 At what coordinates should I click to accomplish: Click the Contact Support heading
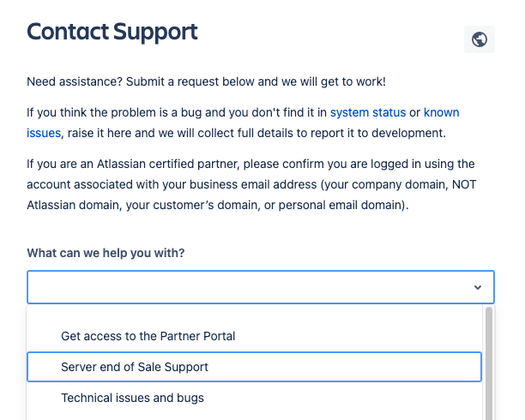tap(112, 32)
